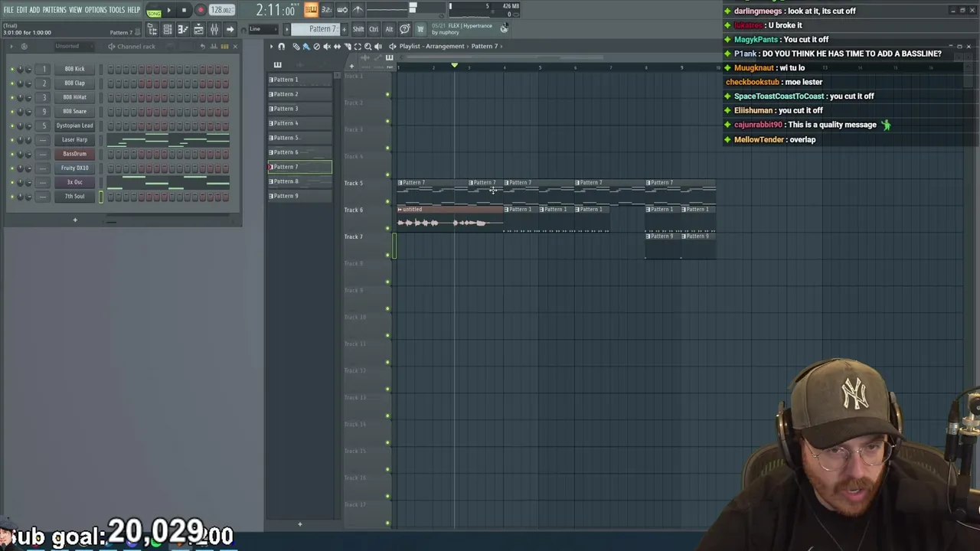Mute the Laser Harp channel

click(x=12, y=139)
